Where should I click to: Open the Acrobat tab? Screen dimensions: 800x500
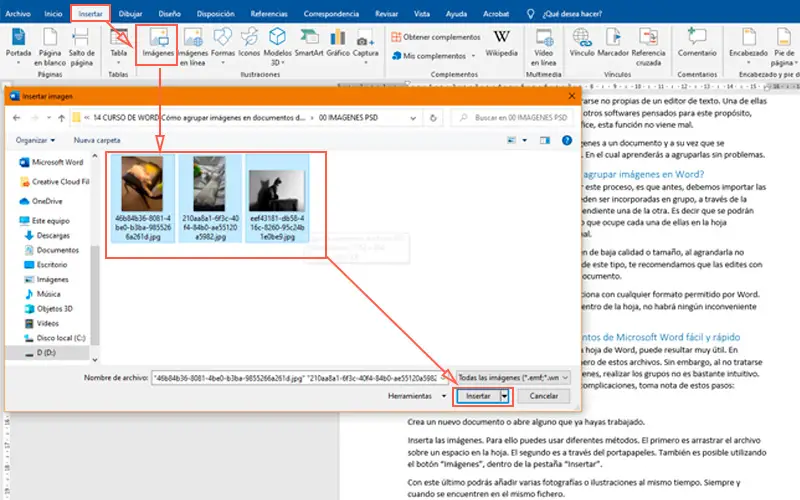(x=496, y=14)
